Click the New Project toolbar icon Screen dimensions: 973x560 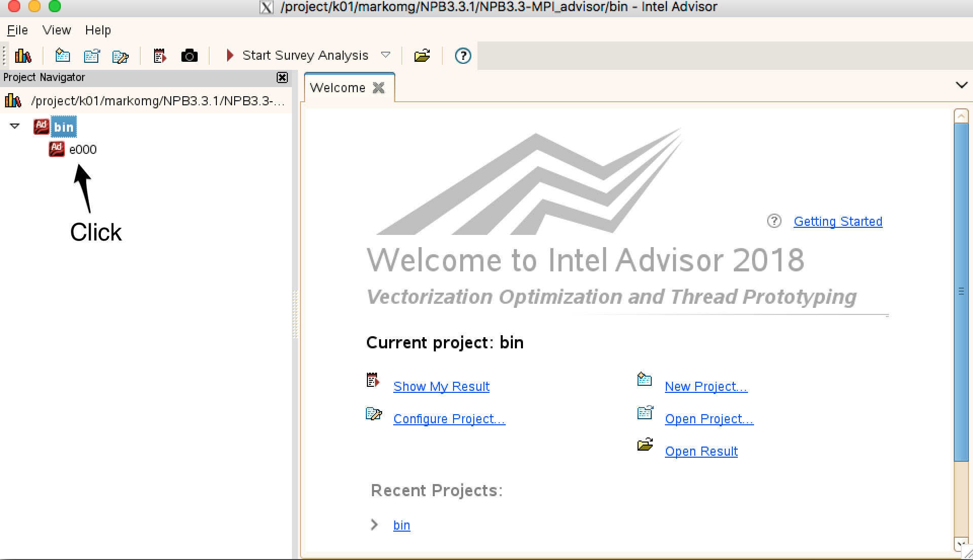(x=62, y=55)
